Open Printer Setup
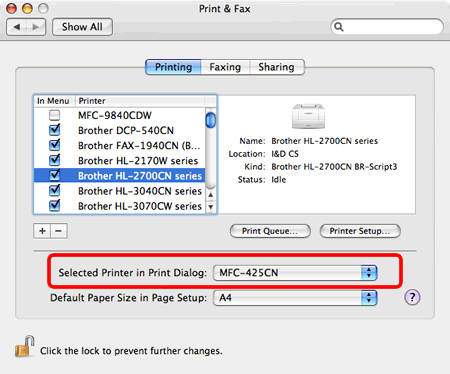Viewport: 450px width, 374px height. [360, 231]
